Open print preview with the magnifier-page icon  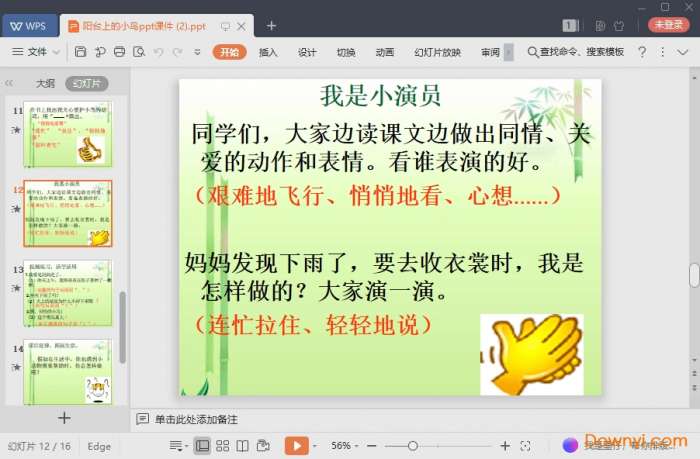click(x=139, y=52)
